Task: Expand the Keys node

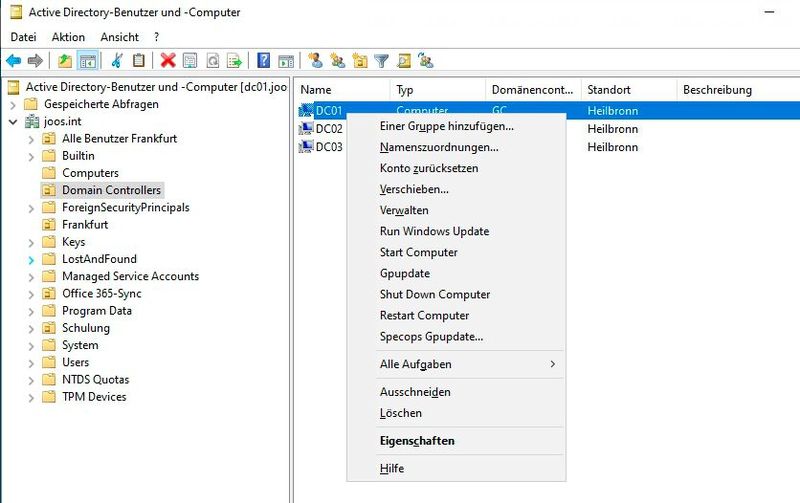Action: click(31, 243)
